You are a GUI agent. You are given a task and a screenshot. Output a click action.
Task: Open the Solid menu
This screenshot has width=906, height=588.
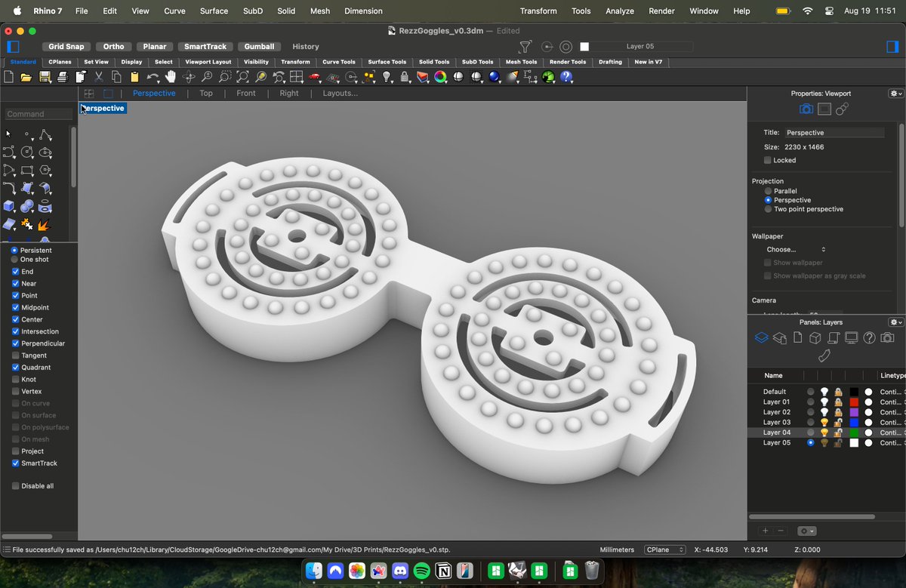pyautogui.click(x=286, y=11)
